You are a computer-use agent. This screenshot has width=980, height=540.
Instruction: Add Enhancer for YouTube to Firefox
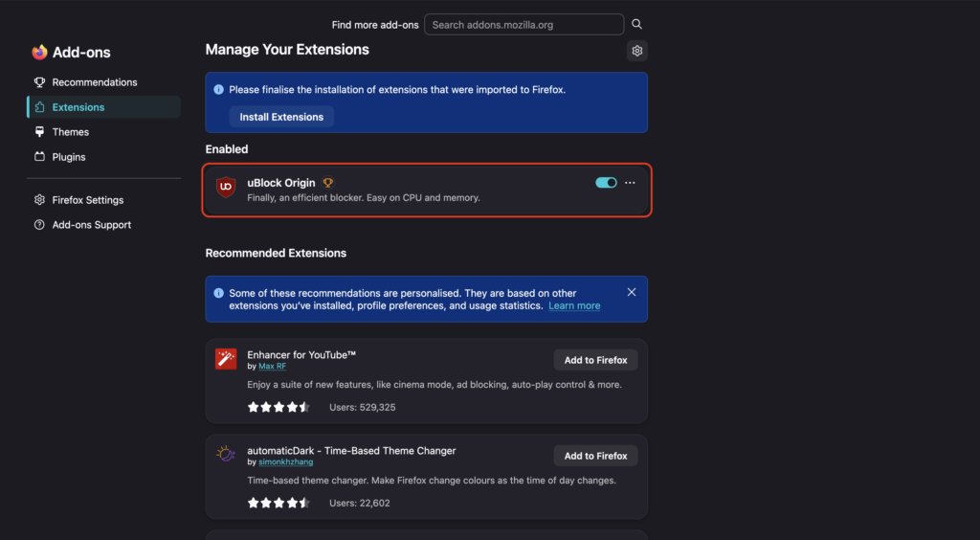(595, 360)
